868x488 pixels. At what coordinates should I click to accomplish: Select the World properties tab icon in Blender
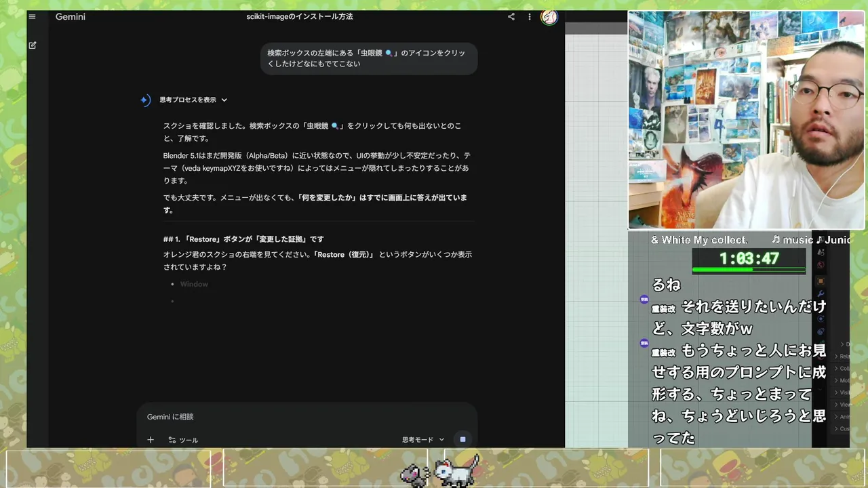pyautogui.click(x=821, y=265)
